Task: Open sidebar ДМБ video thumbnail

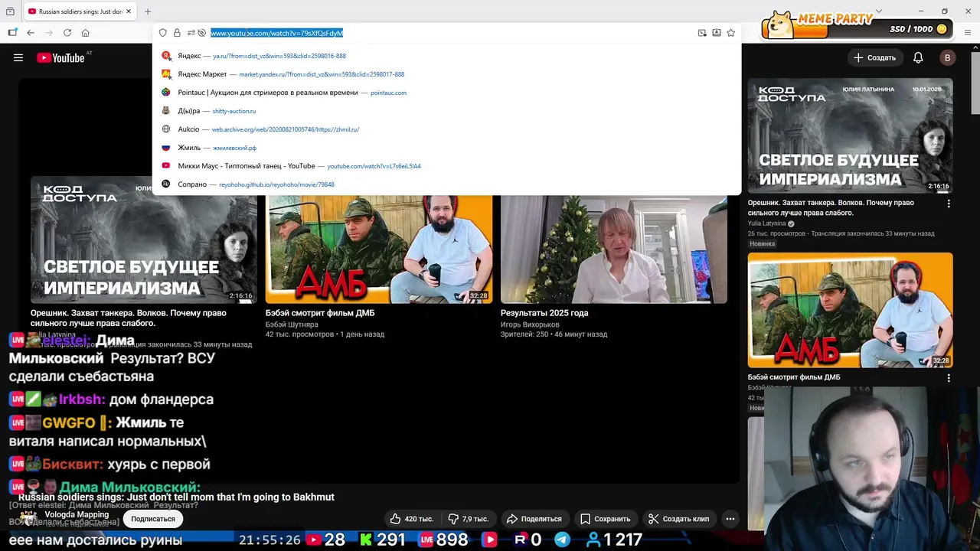Action: (850, 310)
